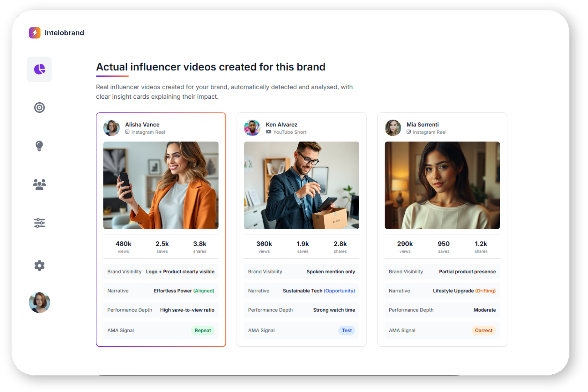Click Mia Sorrenti's profile avatar
This screenshot has height=392, width=588.
pos(393,128)
